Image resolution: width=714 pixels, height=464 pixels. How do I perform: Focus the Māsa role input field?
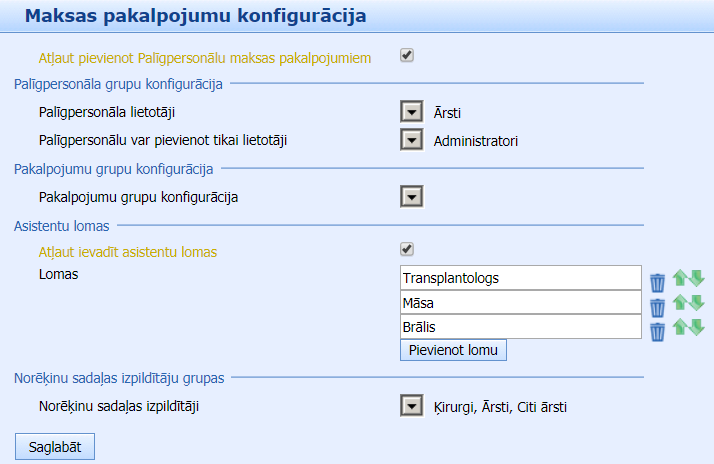[519, 302]
